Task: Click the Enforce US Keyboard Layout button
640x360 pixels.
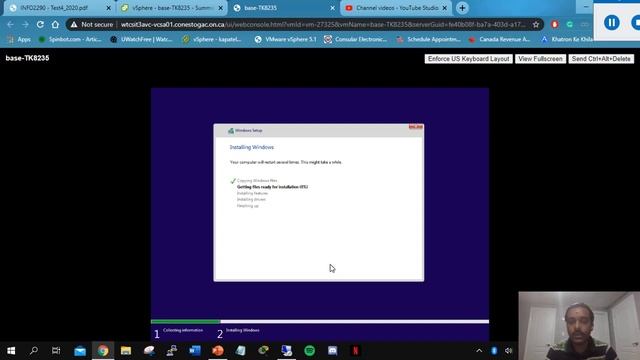Action: coord(468,59)
